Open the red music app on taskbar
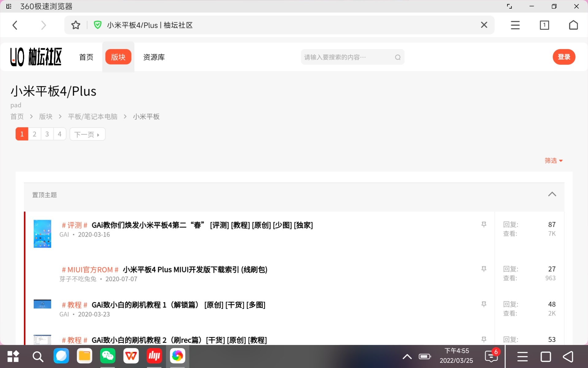The height and width of the screenshot is (368, 588). pos(154,356)
